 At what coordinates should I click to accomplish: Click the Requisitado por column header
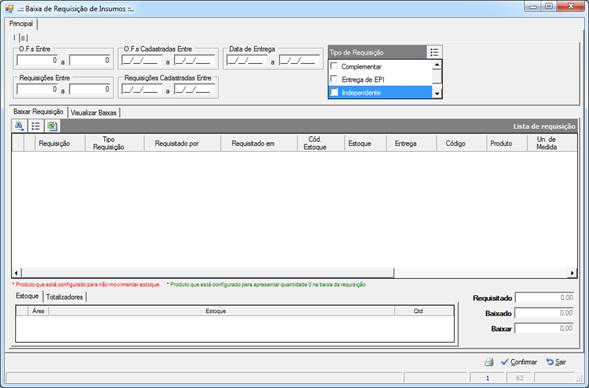[x=183, y=143]
